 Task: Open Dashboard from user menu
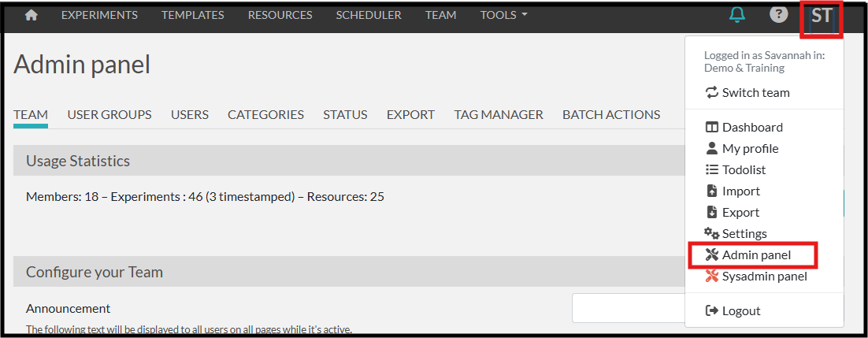tap(744, 127)
